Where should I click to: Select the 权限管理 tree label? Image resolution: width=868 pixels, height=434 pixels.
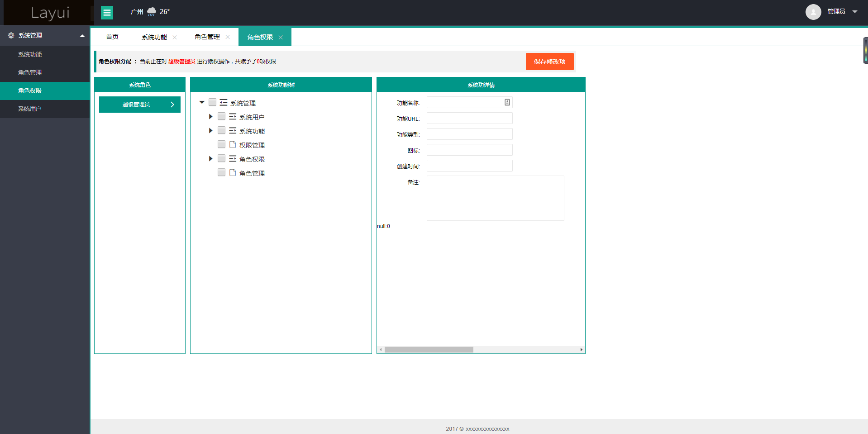point(252,145)
